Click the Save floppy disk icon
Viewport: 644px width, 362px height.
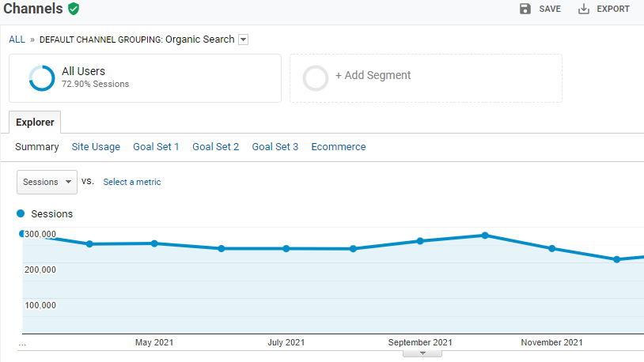coord(525,9)
